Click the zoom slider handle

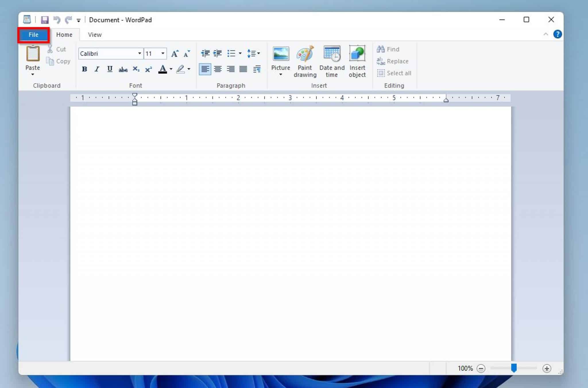pyautogui.click(x=514, y=368)
